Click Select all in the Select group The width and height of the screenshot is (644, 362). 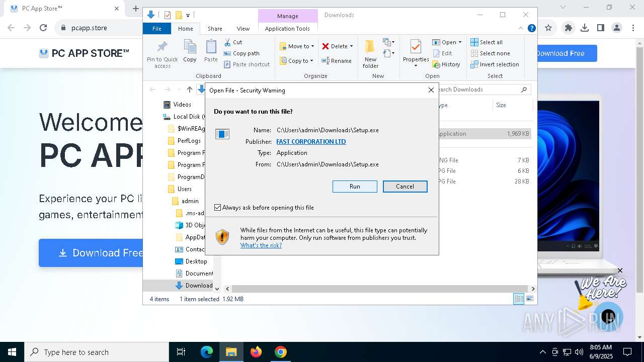[x=487, y=42]
